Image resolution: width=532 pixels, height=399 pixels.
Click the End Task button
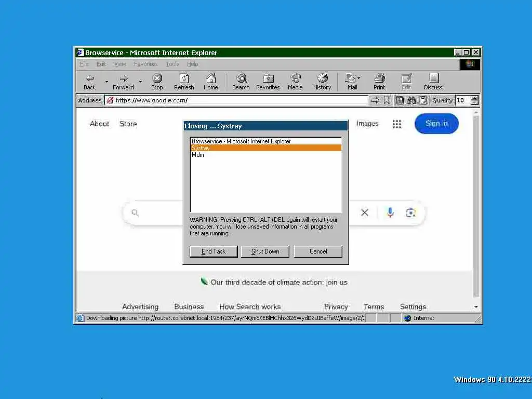(x=214, y=251)
